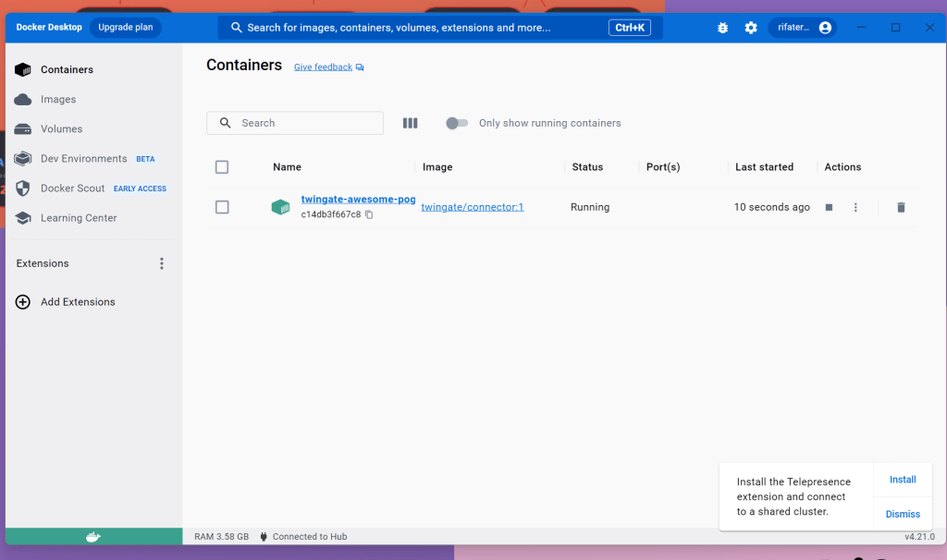947x560 pixels.
Task: Click the account avatar icon
Action: pos(825,28)
